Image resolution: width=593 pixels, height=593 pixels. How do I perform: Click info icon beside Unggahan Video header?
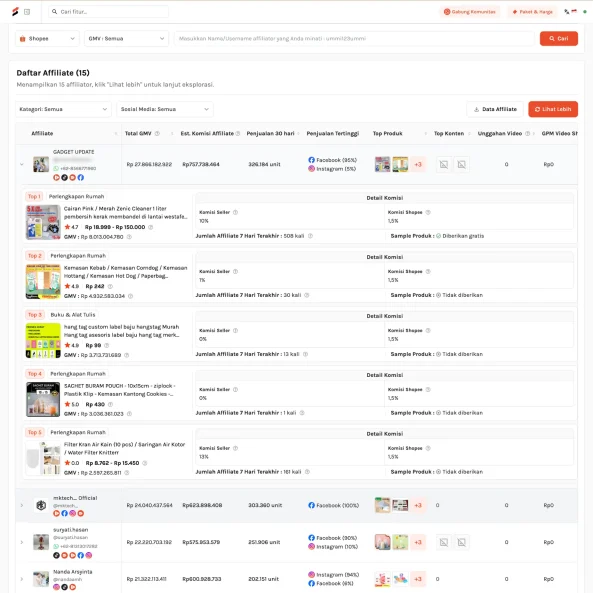(x=528, y=134)
